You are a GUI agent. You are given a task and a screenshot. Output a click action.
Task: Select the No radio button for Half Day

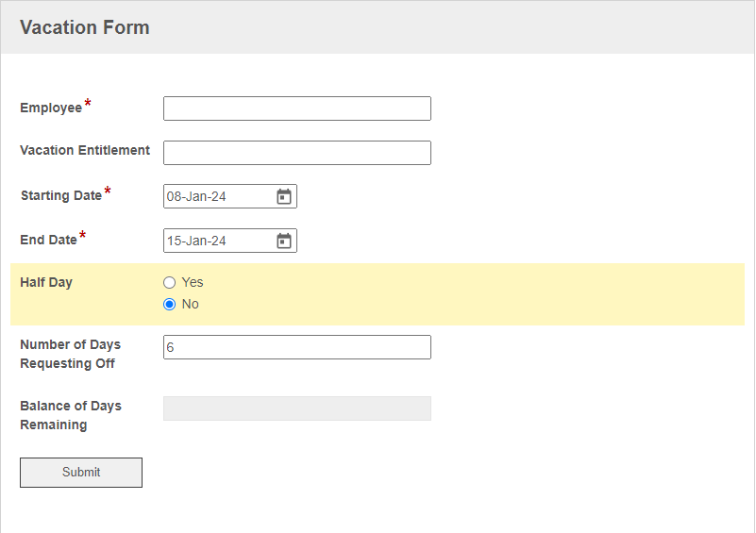coord(170,304)
